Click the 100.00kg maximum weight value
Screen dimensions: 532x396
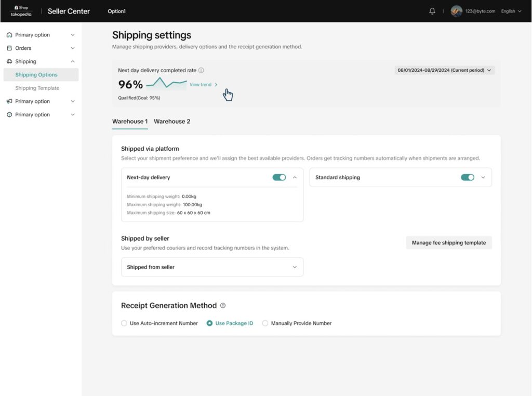(192, 205)
